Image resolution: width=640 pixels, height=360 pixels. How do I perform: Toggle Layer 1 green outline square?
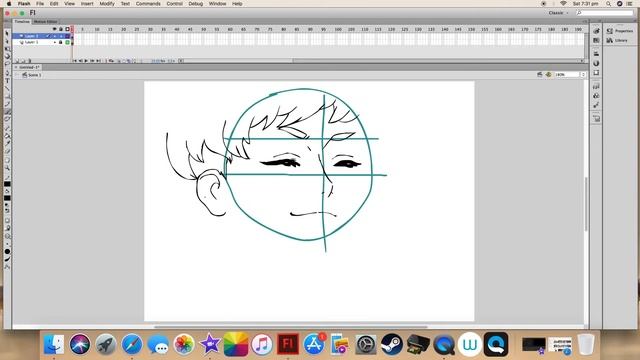point(67,42)
